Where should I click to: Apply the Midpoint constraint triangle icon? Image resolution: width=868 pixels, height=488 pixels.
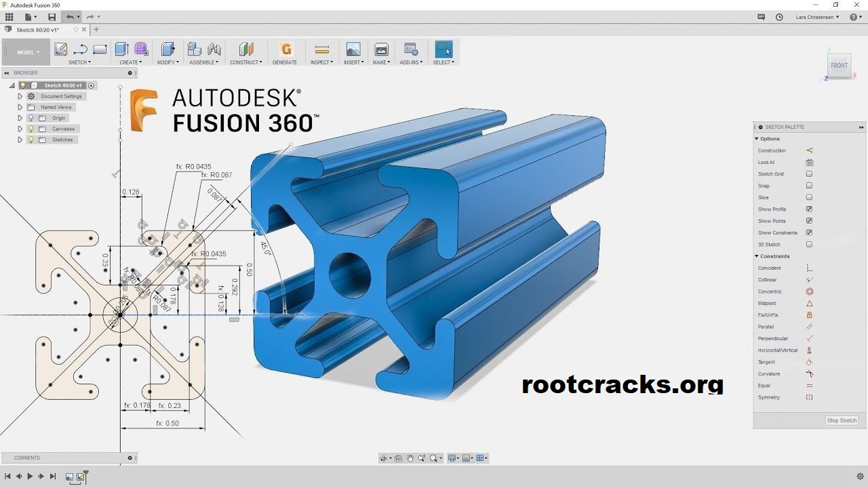pyautogui.click(x=809, y=304)
